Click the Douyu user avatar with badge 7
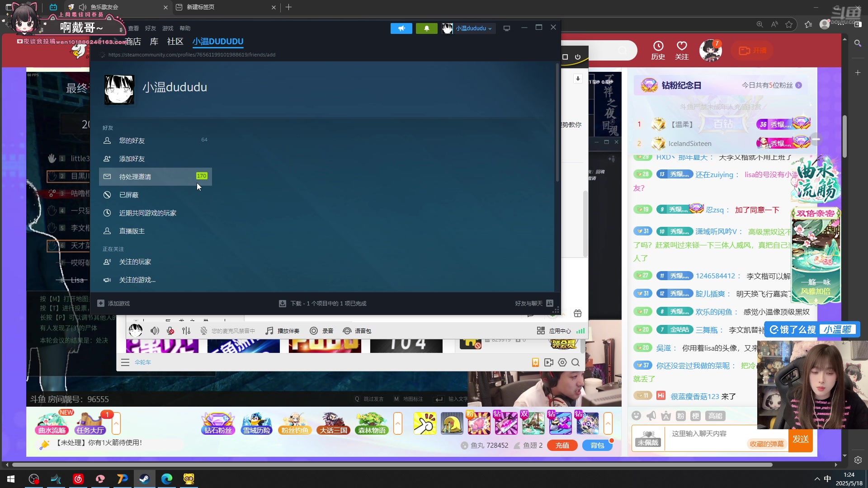 click(x=711, y=50)
